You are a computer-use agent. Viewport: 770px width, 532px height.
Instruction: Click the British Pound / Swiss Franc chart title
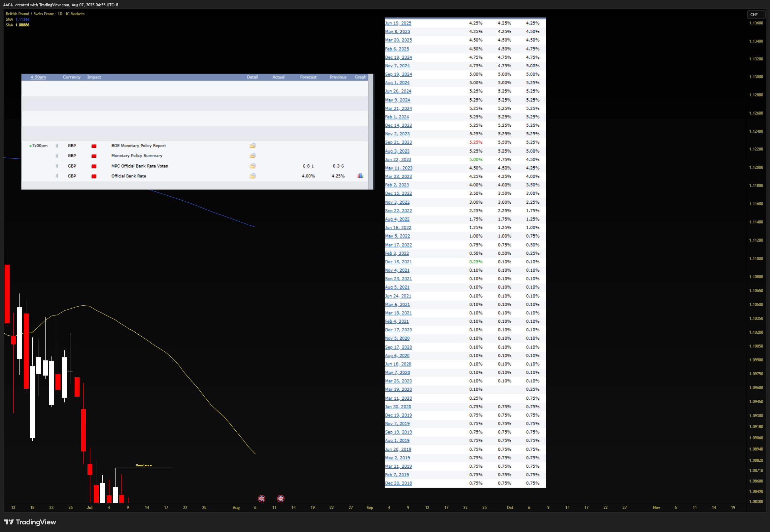coord(45,14)
